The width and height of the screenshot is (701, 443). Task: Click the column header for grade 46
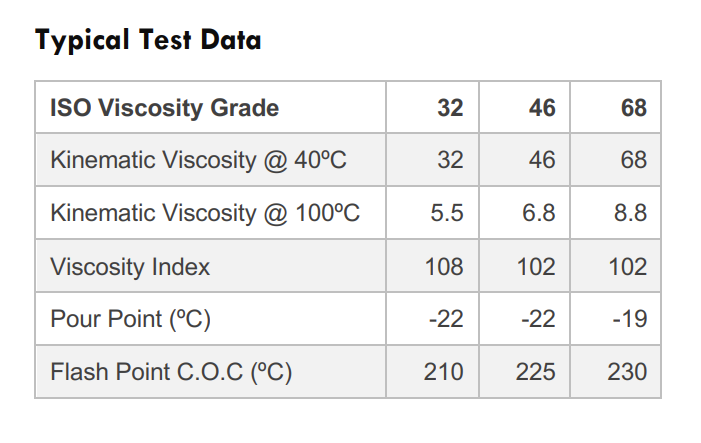coord(542,107)
